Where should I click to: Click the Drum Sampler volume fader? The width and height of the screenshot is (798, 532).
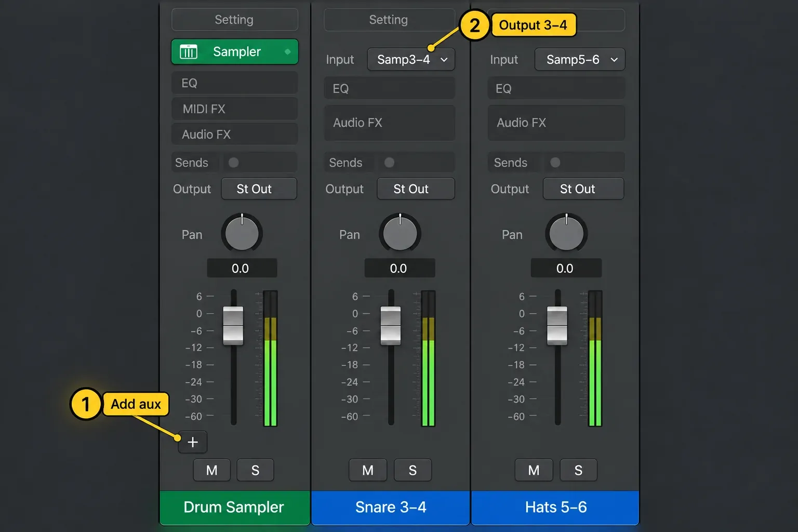click(233, 326)
